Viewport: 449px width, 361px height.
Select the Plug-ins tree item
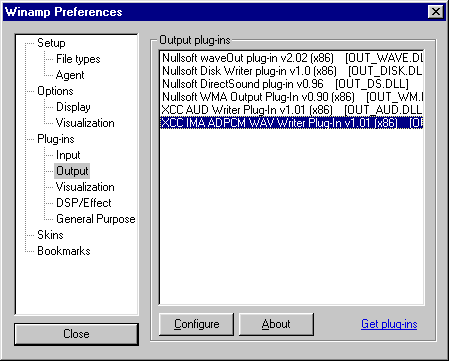56,139
